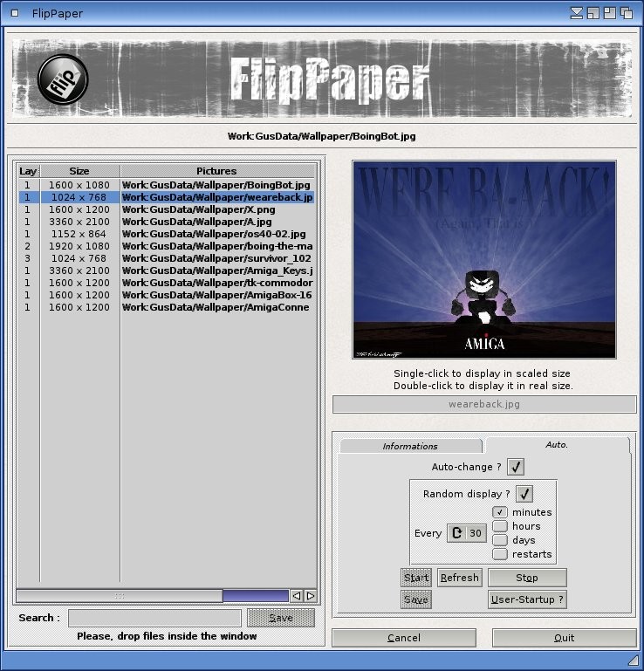
Task: Switch to the Informations tab
Action: tap(410, 446)
